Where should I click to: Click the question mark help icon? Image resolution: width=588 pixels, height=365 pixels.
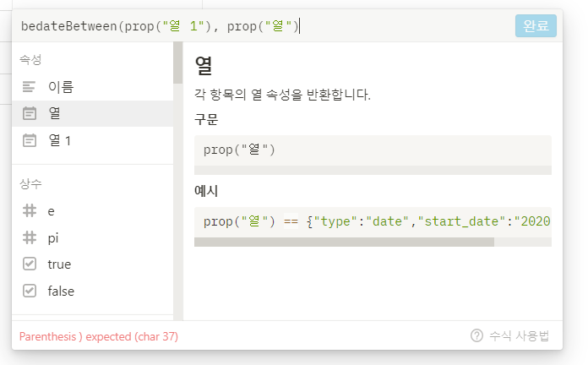tap(476, 335)
